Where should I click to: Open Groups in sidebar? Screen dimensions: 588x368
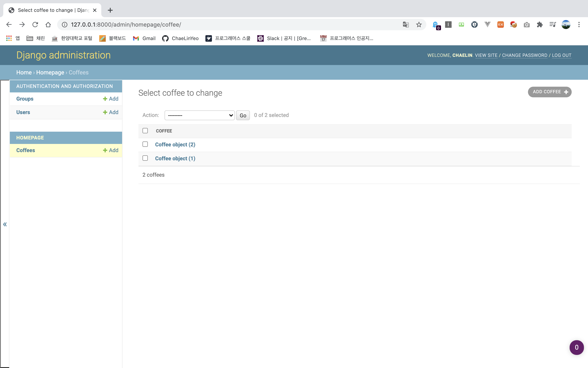(x=25, y=99)
